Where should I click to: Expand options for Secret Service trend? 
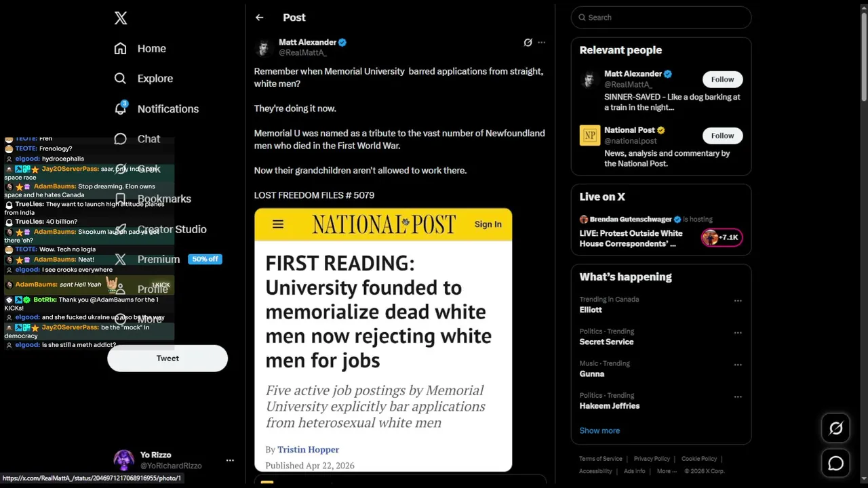coord(738,333)
